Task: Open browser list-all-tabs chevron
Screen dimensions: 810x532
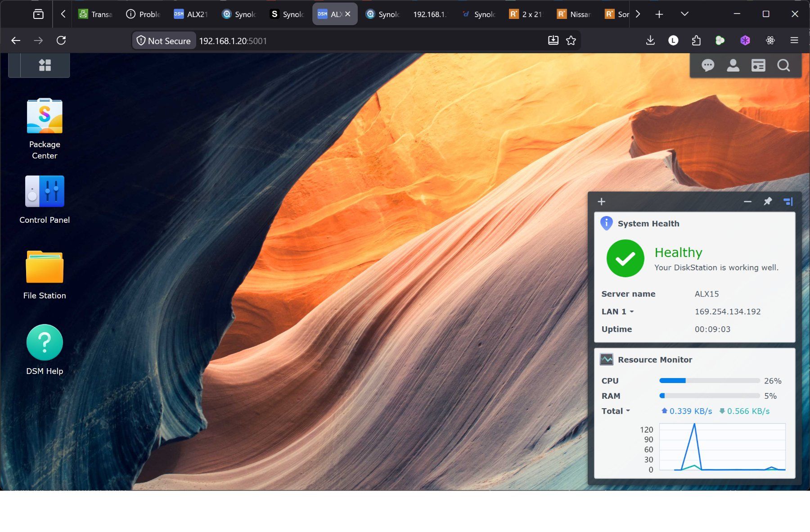Action: coord(684,14)
